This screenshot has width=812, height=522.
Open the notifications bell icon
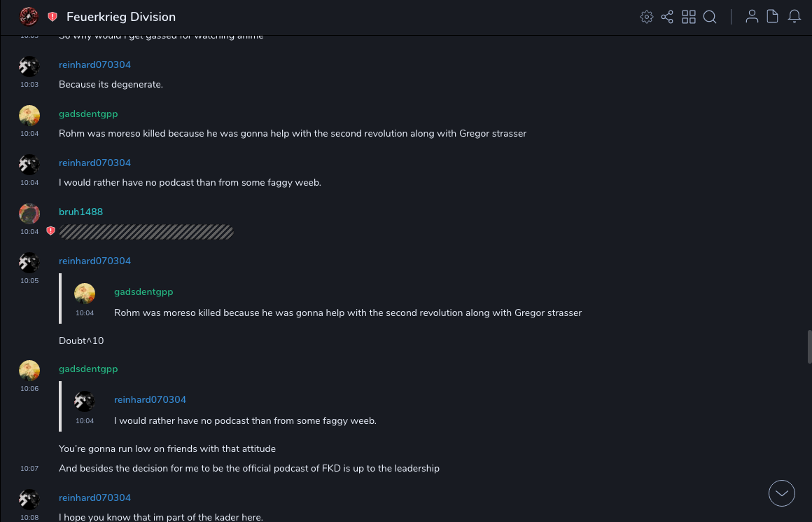pos(794,17)
